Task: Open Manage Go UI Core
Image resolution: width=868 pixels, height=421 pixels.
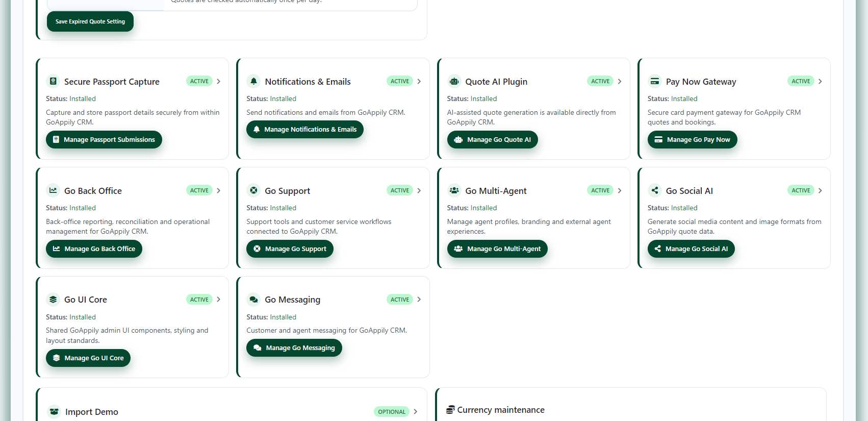Action: click(88, 358)
